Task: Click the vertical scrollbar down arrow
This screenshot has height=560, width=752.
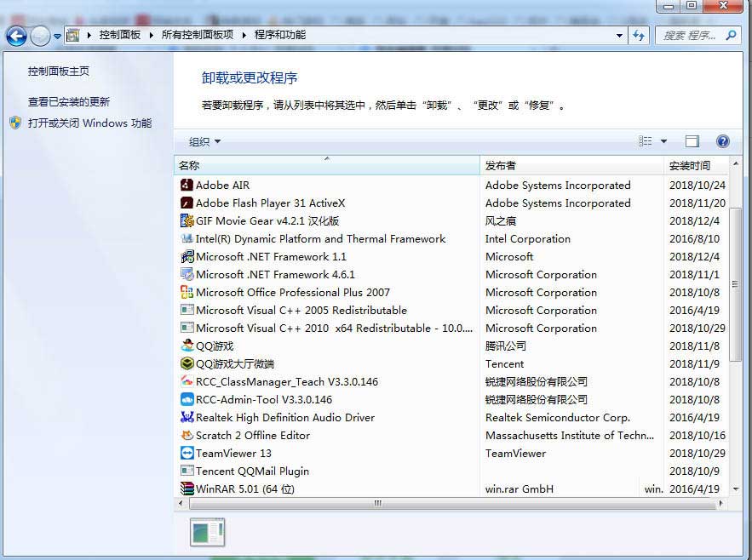Action: click(736, 489)
